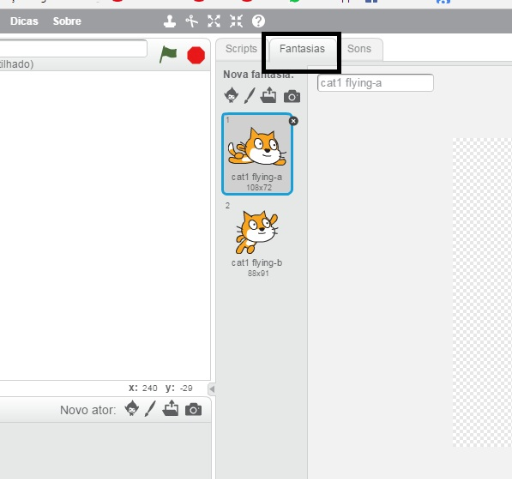The image size is (512, 479).
Task: Click the green flag to start
Action: click(168, 55)
